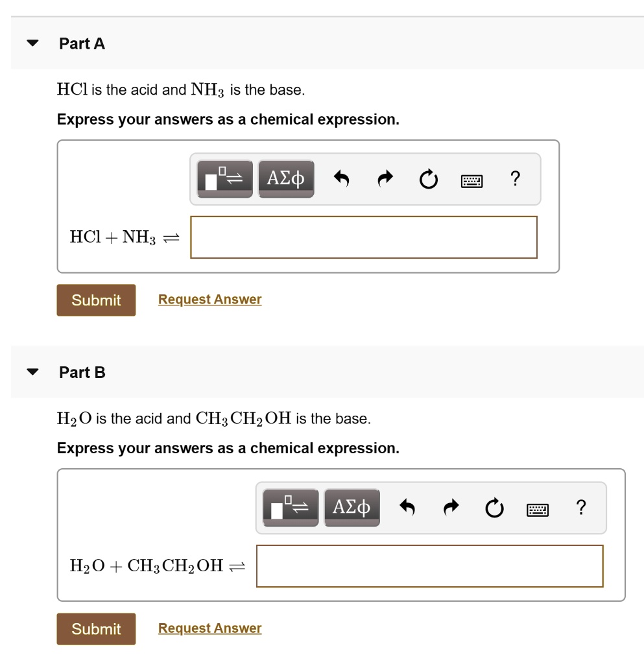This screenshot has height=664, width=644.
Task: Show keyboard shortcuts for Part B
Action: pyautogui.click(x=538, y=508)
